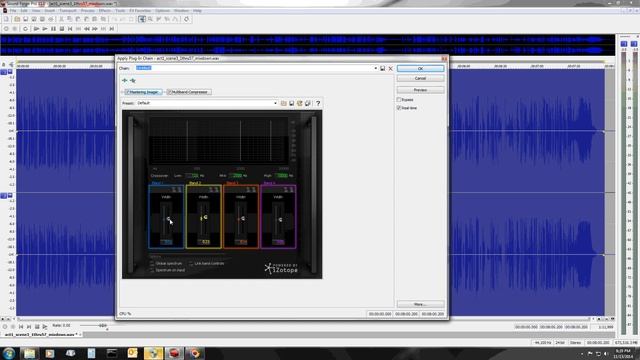Click the Save disk icon in main toolbar
This screenshot has height=360, width=640.
[25, 19]
